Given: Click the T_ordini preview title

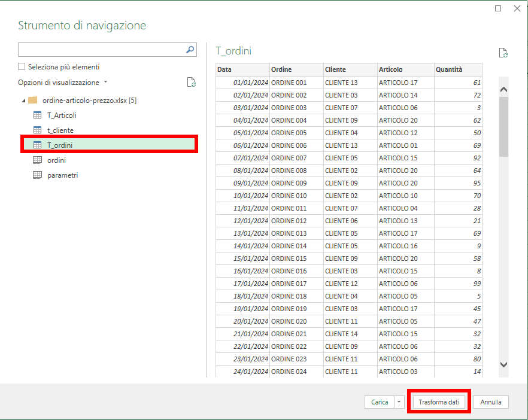Looking at the screenshot, I should pos(233,51).
